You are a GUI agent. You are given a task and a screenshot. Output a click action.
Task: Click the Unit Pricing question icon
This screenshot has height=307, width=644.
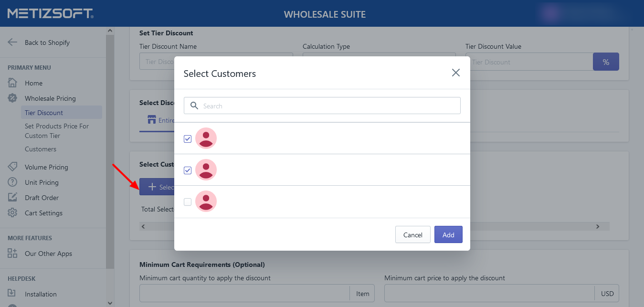pos(12,182)
